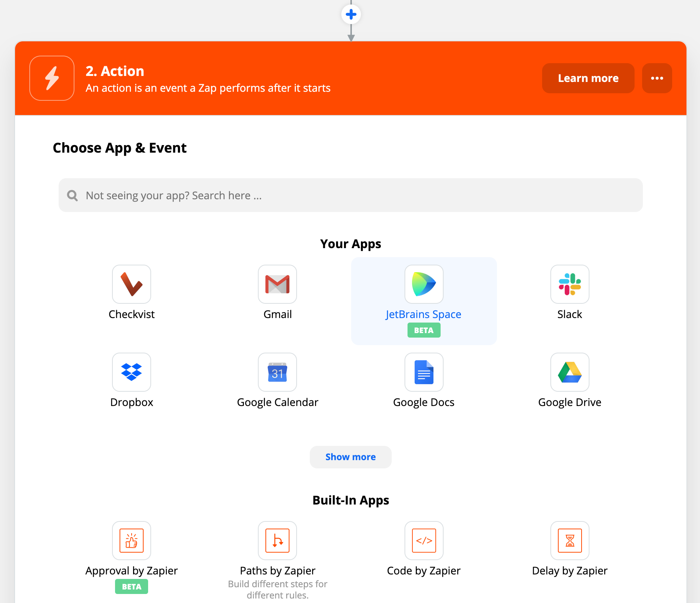
Task: Choose the Approval by Zapier icon
Action: [132, 541]
